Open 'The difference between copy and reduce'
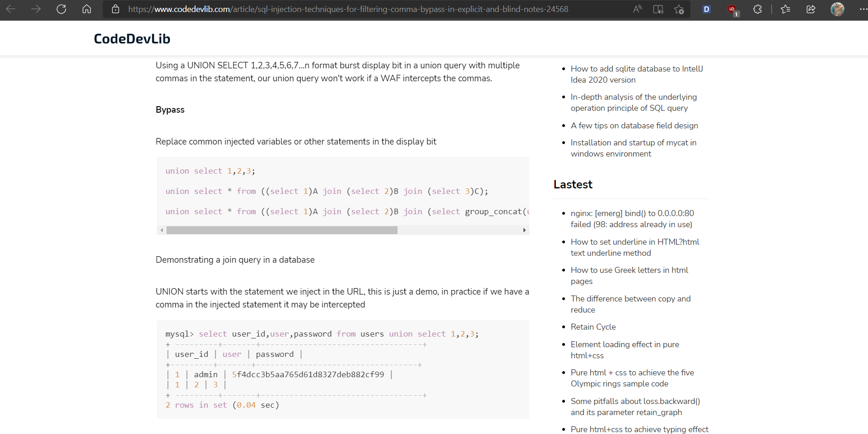This screenshot has height=434, width=868. click(630, 304)
